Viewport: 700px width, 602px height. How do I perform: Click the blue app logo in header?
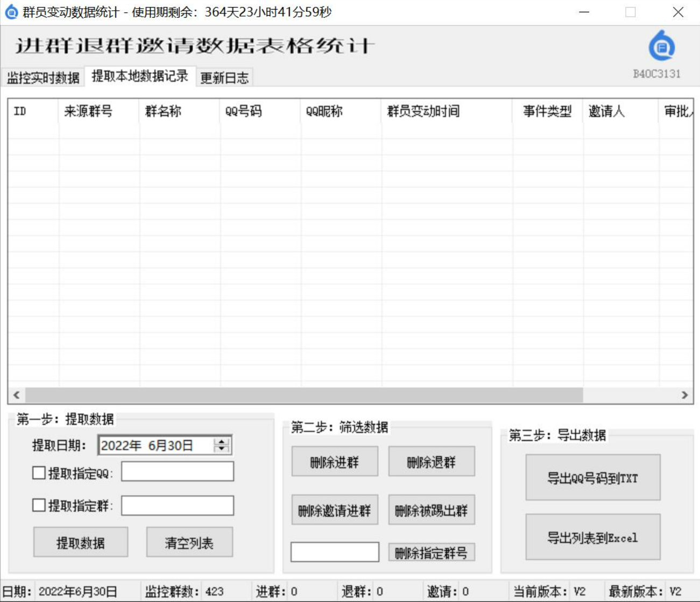coord(661,46)
